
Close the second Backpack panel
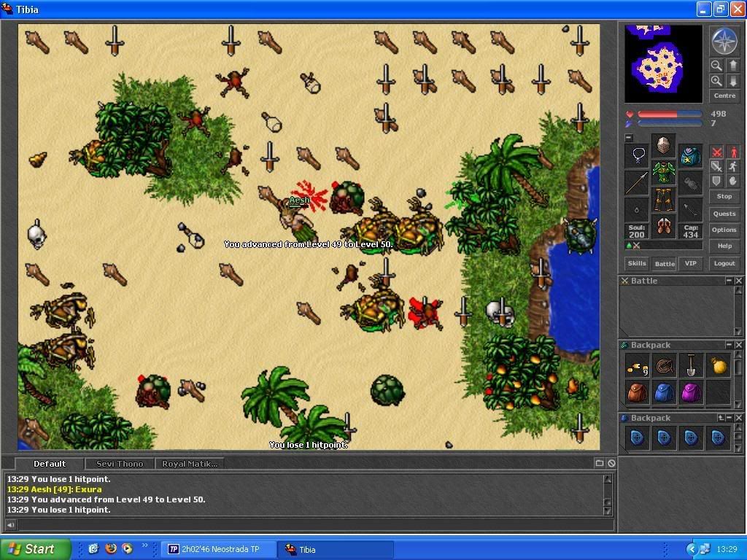[x=738, y=418]
